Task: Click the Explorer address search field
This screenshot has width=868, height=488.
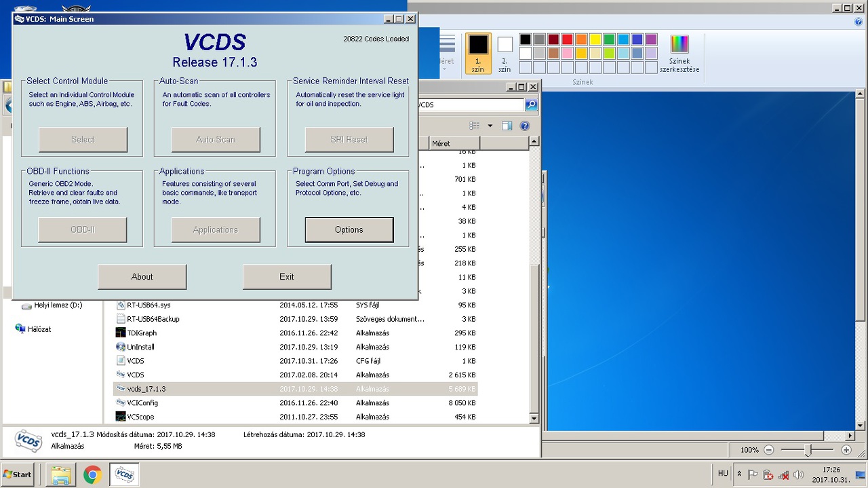Action: pyautogui.click(x=471, y=105)
